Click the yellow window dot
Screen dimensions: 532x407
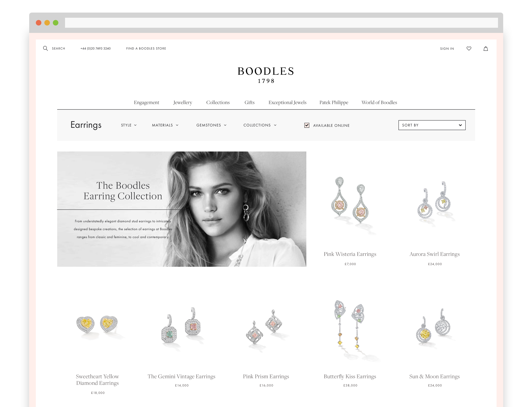tap(47, 23)
